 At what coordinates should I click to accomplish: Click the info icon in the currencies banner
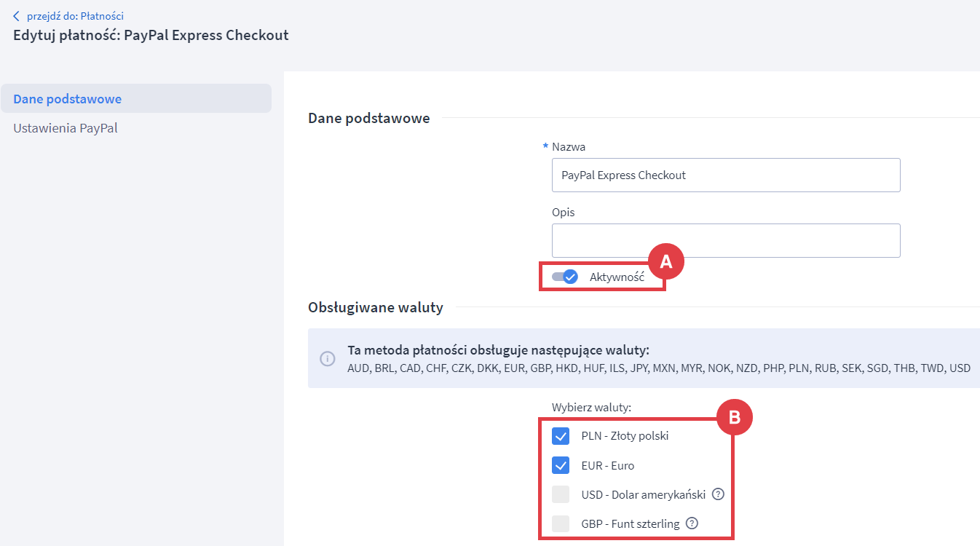point(328,359)
